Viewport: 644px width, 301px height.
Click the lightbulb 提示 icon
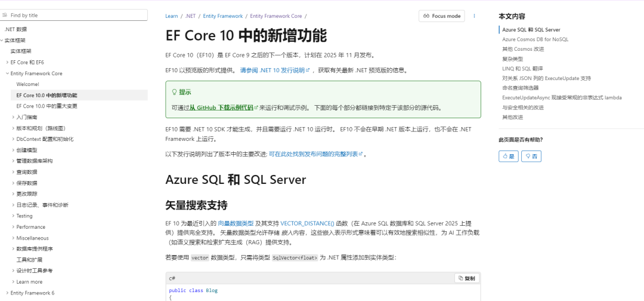174,92
